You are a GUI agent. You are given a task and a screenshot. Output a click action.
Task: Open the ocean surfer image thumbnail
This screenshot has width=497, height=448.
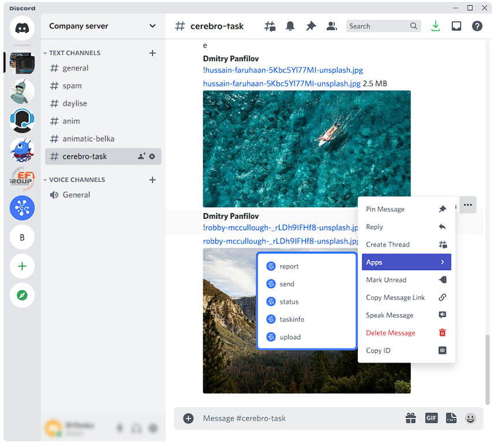pos(307,149)
